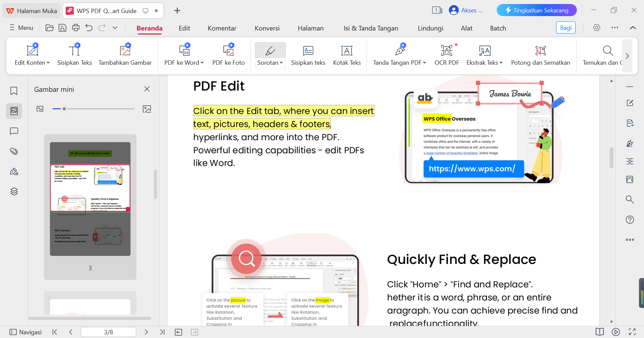644x338 pixels.
Task: Adjust the thumbnail size slider
Action: [x=64, y=108]
